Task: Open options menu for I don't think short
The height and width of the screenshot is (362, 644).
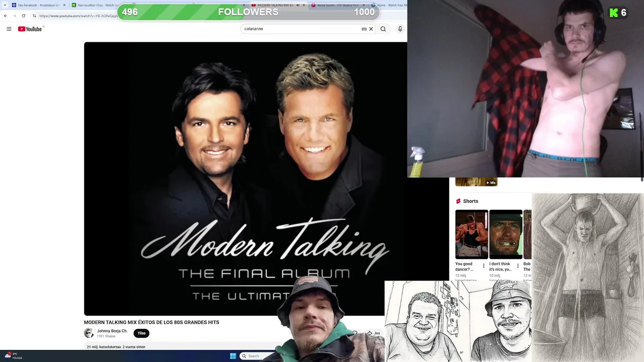Action: point(518,265)
